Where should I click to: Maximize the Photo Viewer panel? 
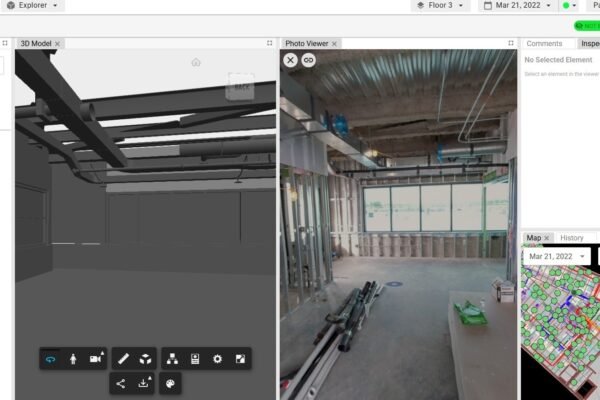[x=511, y=43]
